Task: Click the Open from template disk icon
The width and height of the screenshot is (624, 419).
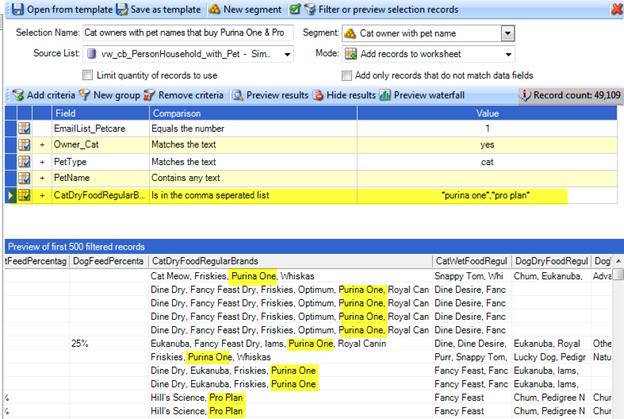Action: click(x=18, y=9)
